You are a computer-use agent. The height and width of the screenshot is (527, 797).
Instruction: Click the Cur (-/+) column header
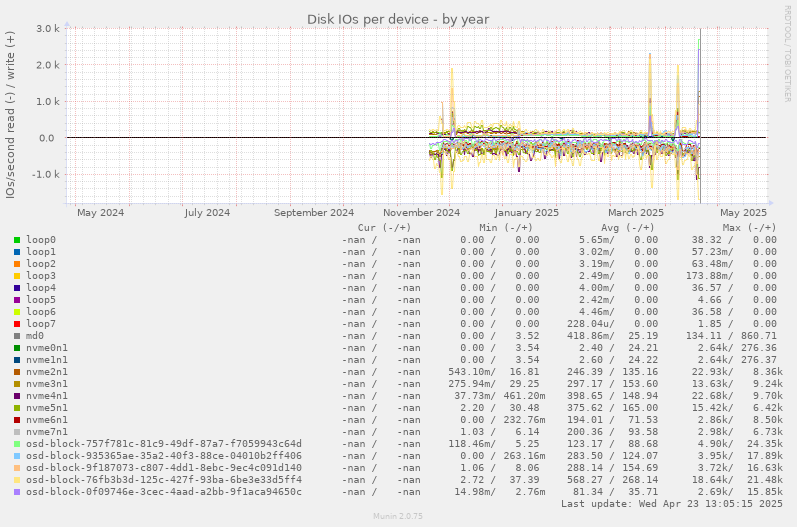click(384, 228)
